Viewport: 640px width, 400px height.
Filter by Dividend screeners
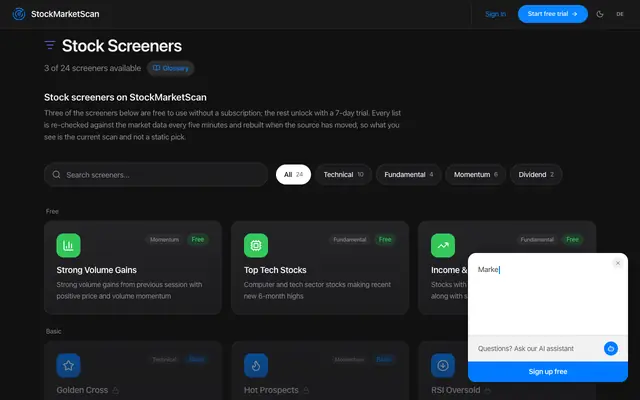point(536,174)
